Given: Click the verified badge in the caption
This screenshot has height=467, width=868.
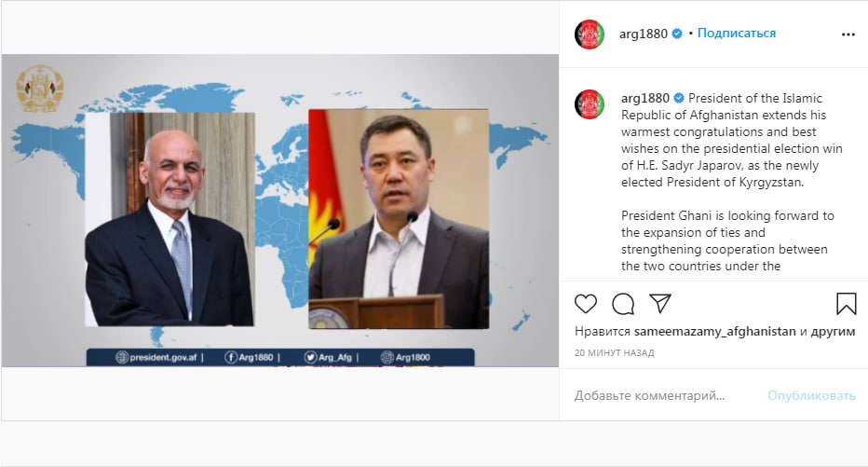Looking at the screenshot, I should pos(679,99).
